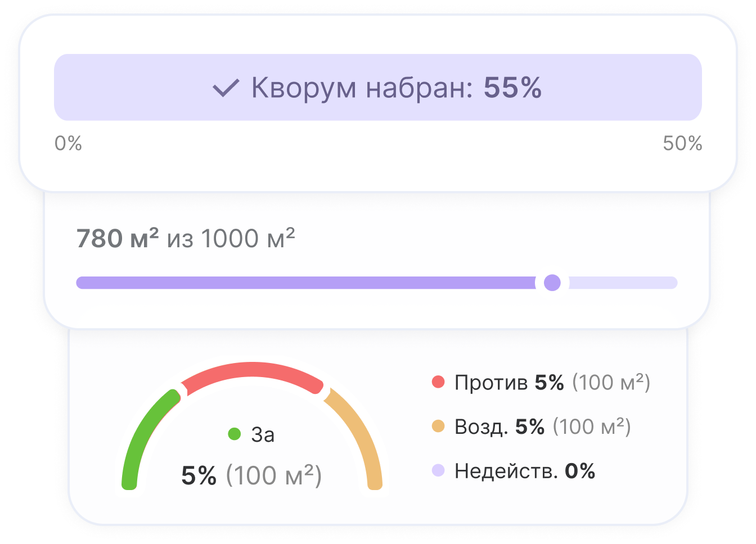Click the 780 м² из 1000 м² text
This screenshot has width=756, height=544.
186,239
